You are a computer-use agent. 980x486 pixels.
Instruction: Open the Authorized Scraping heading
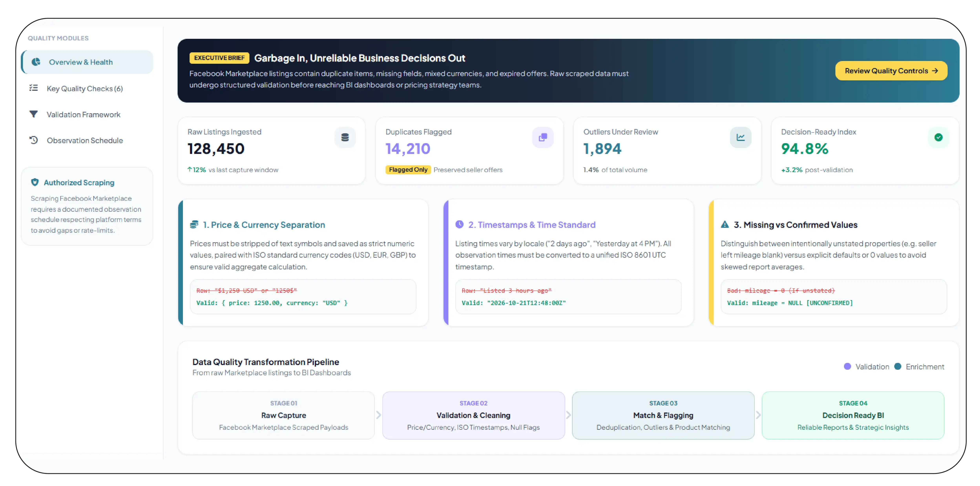pos(79,182)
